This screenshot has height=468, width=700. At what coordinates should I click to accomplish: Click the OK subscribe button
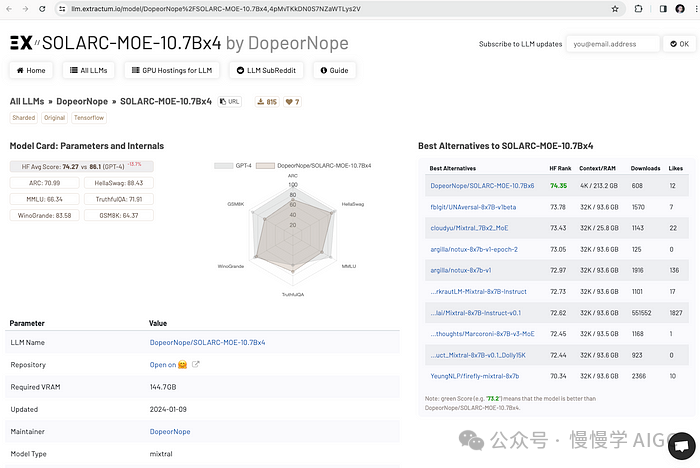coord(676,44)
